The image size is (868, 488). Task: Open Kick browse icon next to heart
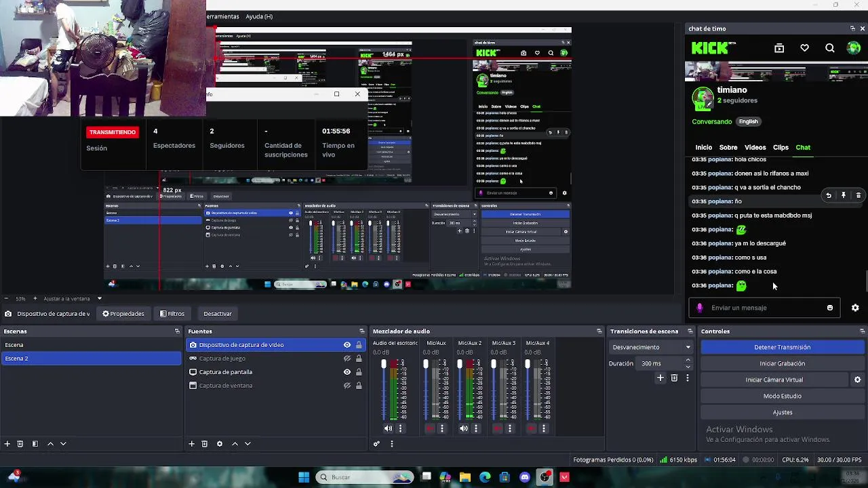[779, 48]
